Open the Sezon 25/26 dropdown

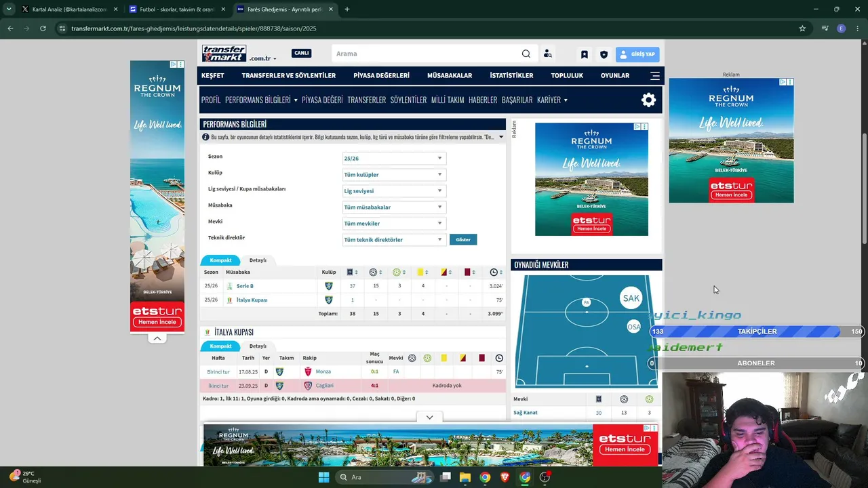click(x=394, y=159)
